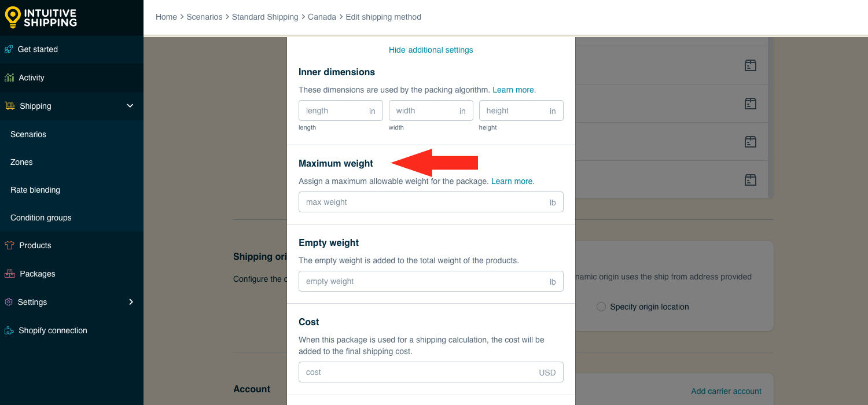Follow Learn more link under Maximum weight

[x=512, y=181]
